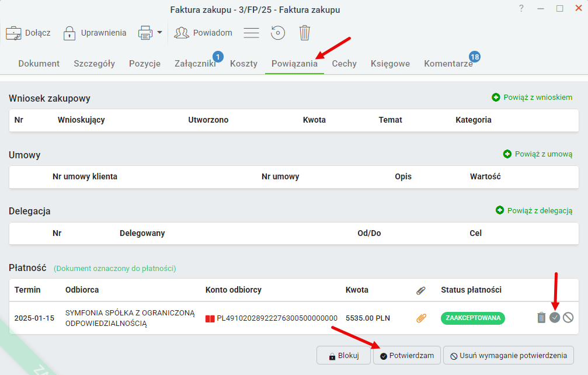Image resolution: width=588 pixels, height=375 pixels.
Task: Switch to the Dokument tab
Action: point(39,64)
